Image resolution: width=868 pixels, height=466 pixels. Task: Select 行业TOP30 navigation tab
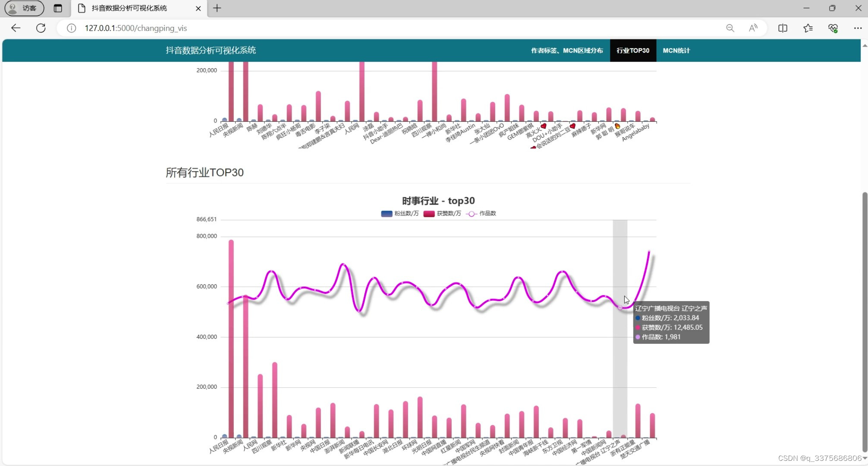632,50
